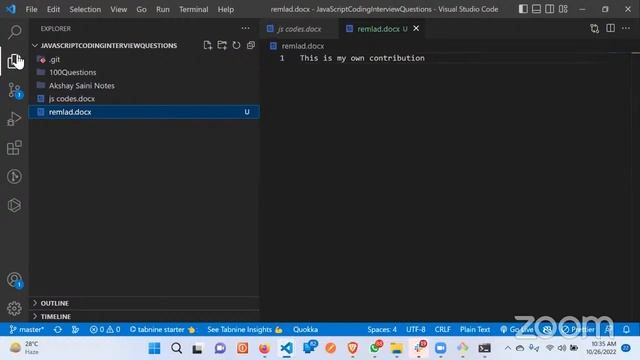Open the Edit menu
The height and width of the screenshot is (360, 640).
click(x=53, y=9)
